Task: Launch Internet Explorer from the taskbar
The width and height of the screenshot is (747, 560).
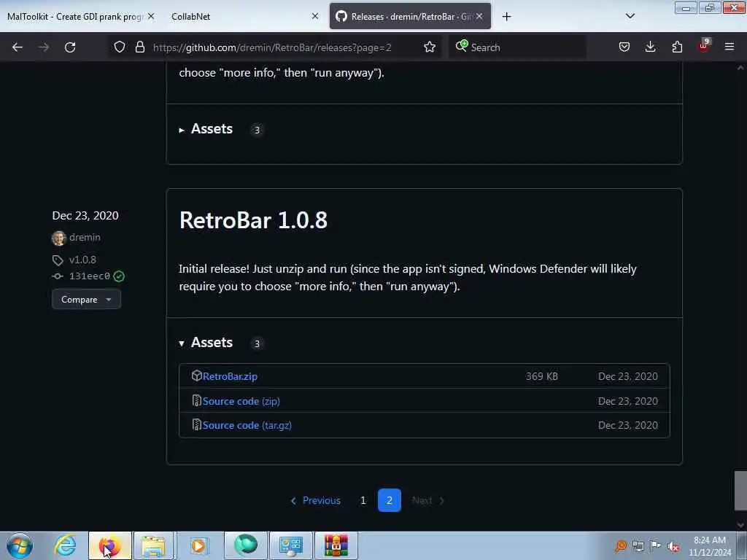Action: [x=65, y=545]
